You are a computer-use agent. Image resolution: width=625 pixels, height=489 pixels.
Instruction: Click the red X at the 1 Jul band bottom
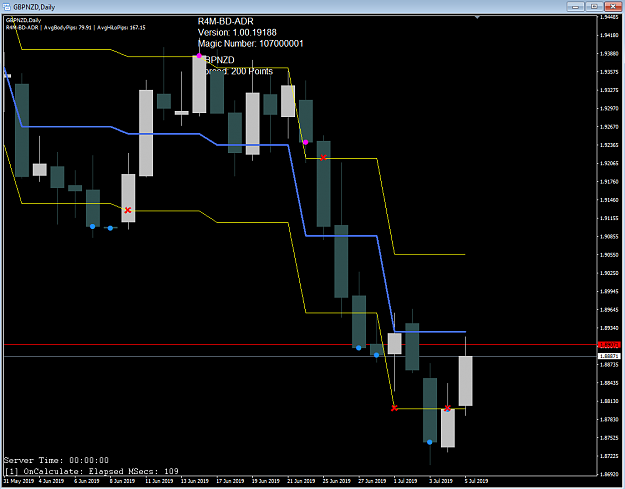(x=394, y=408)
